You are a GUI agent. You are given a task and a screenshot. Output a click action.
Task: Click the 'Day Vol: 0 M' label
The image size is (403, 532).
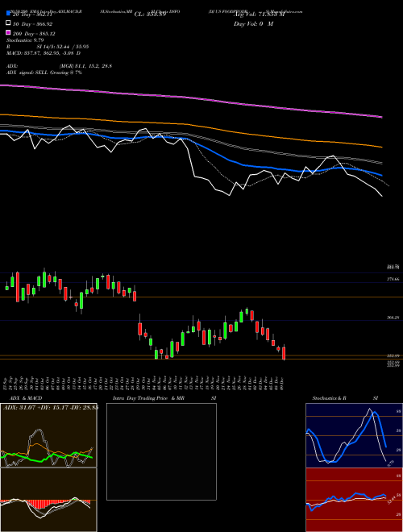click(x=253, y=23)
